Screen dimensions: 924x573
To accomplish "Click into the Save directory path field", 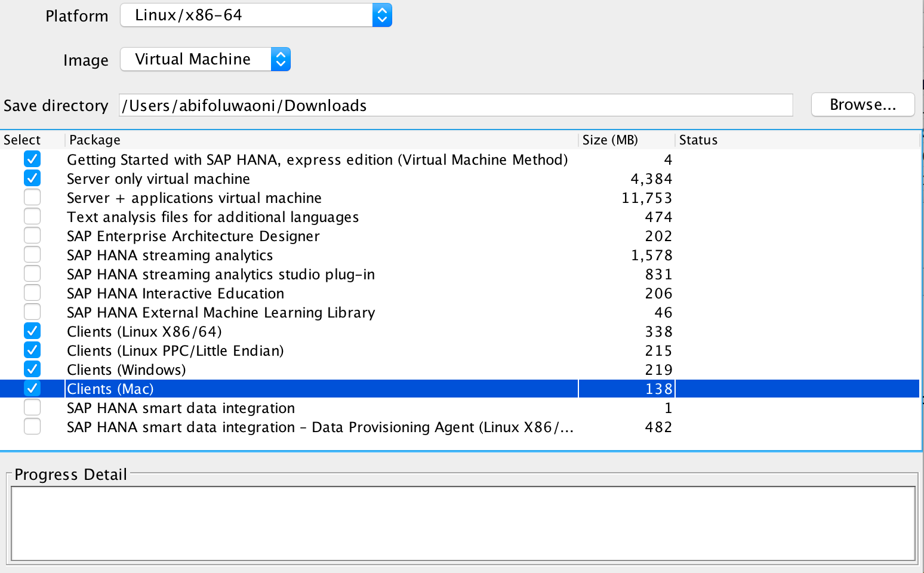I will tap(456, 105).
